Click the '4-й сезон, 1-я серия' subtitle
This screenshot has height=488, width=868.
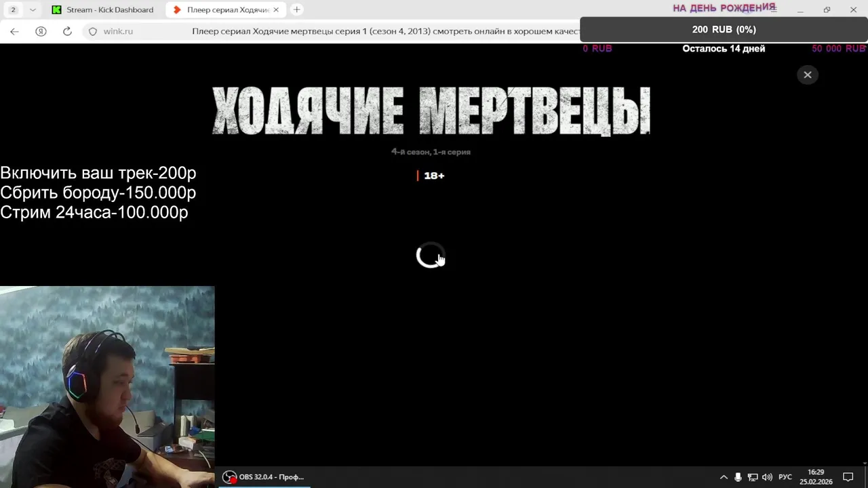(431, 152)
